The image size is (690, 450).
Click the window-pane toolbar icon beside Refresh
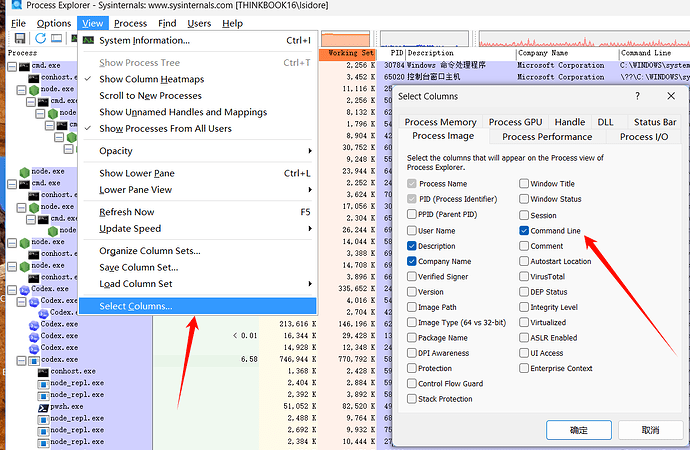click(56, 38)
